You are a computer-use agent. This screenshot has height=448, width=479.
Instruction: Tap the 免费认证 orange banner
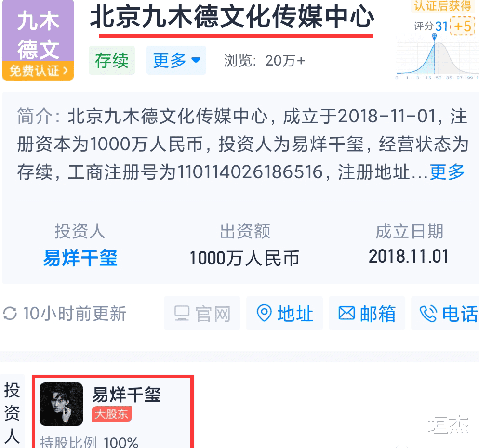pyautogui.click(x=38, y=71)
